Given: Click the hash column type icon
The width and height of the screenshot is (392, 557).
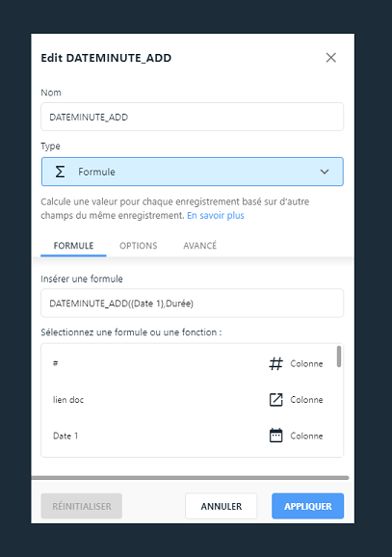Looking at the screenshot, I should (x=275, y=363).
